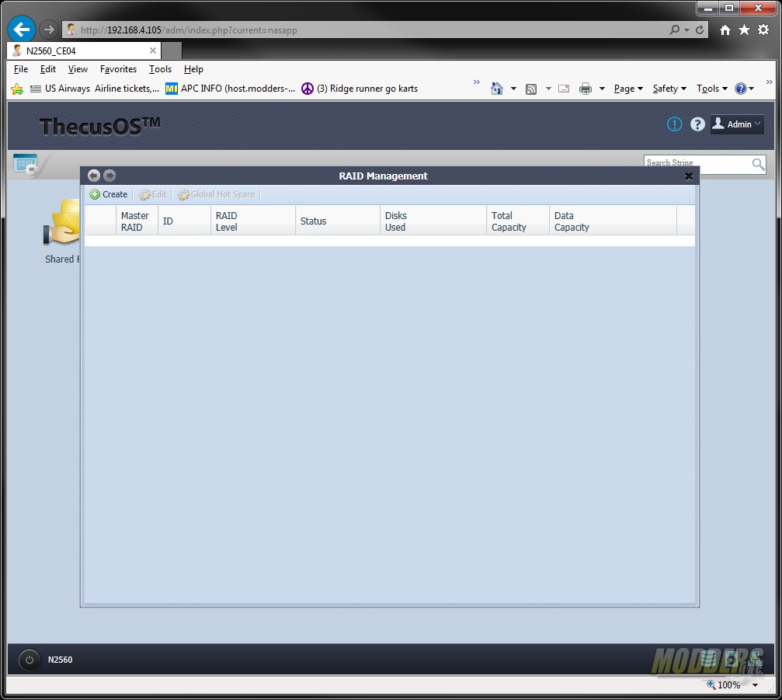Image resolution: width=782 pixels, height=700 pixels.
Task: Open a new blank tab
Action: (x=172, y=51)
